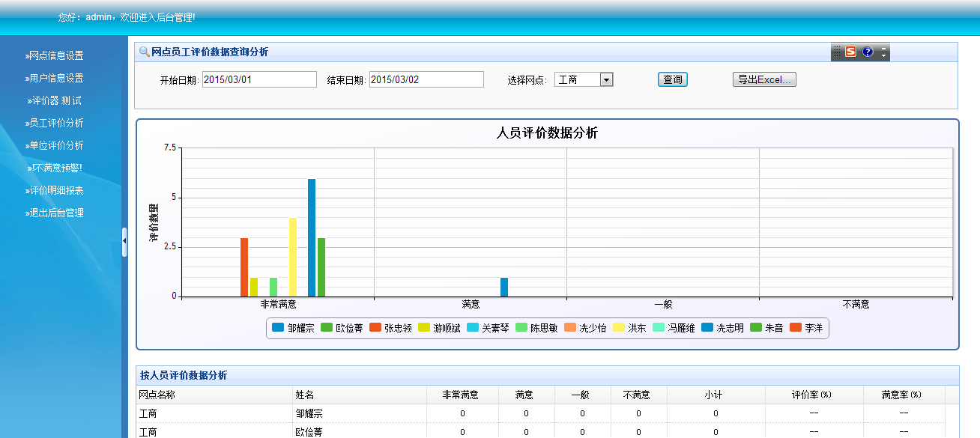The width and height of the screenshot is (980, 438).
Task: Expand the 选择网点 dropdown showing 工商
Action: (x=584, y=79)
